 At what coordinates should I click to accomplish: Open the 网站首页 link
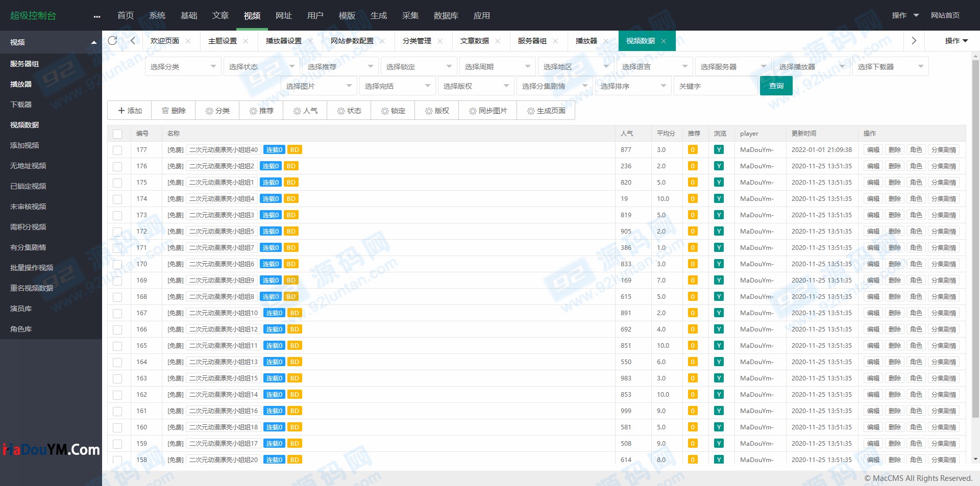coord(945,15)
